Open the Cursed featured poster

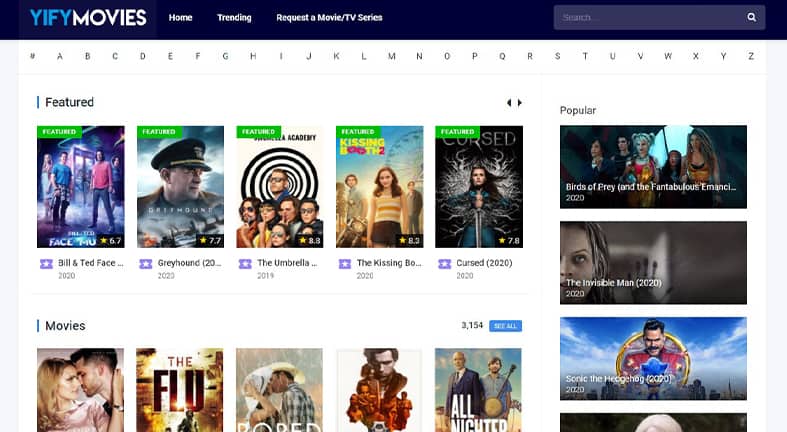point(479,187)
